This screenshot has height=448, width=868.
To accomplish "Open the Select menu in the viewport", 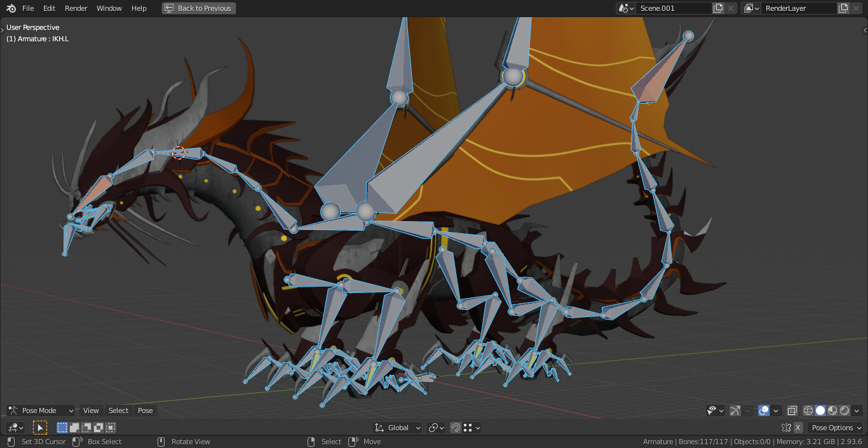I will (118, 411).
